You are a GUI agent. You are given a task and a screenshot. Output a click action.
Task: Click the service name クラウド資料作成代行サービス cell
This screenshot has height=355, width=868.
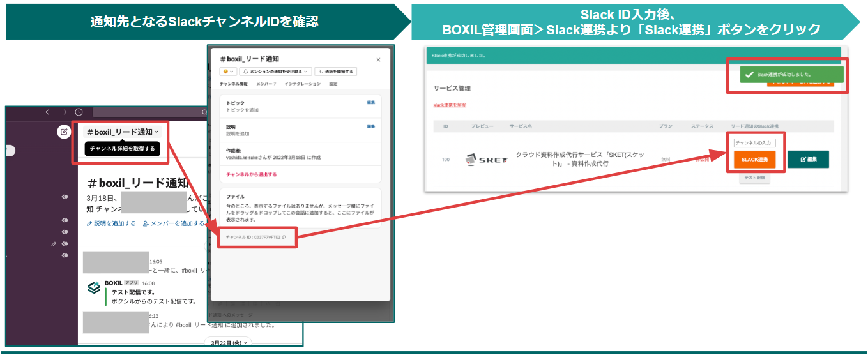[x=581, y=159]
